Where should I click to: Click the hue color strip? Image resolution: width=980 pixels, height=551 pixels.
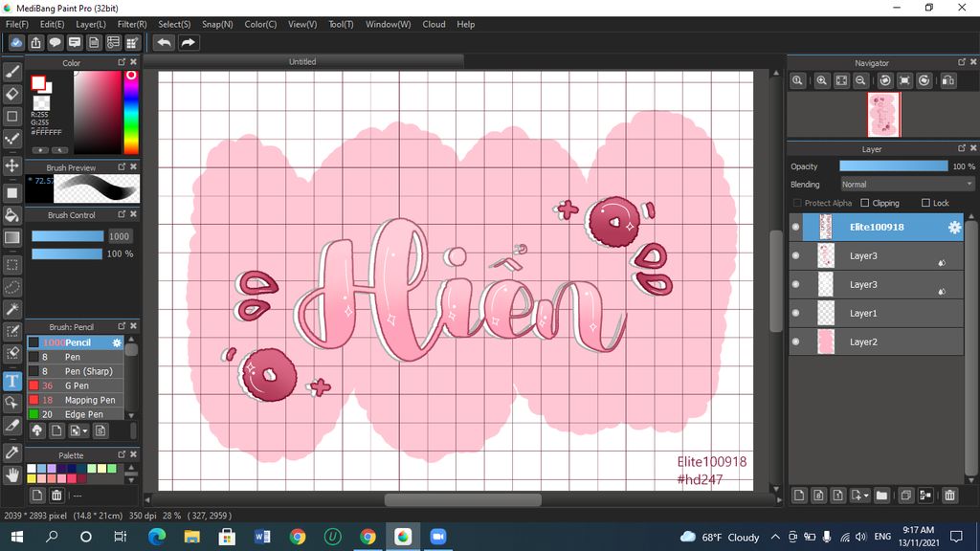pos(130,112)
